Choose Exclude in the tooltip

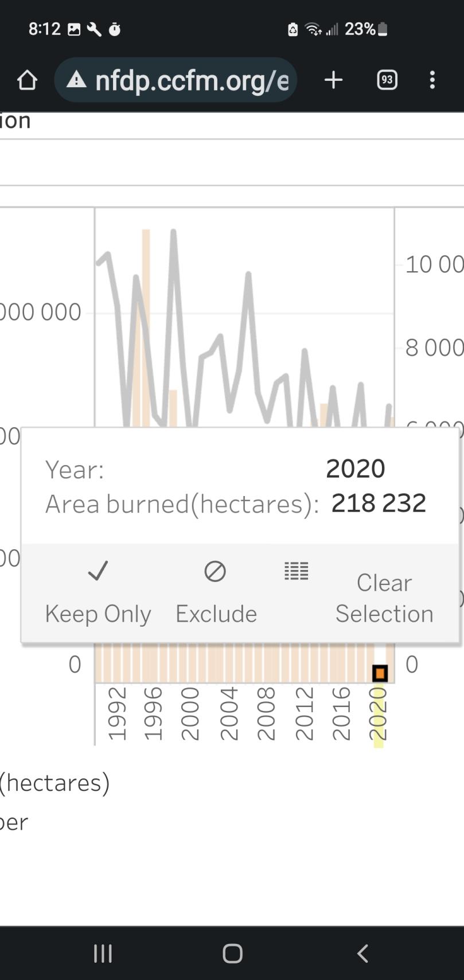[x=216, y=614]
